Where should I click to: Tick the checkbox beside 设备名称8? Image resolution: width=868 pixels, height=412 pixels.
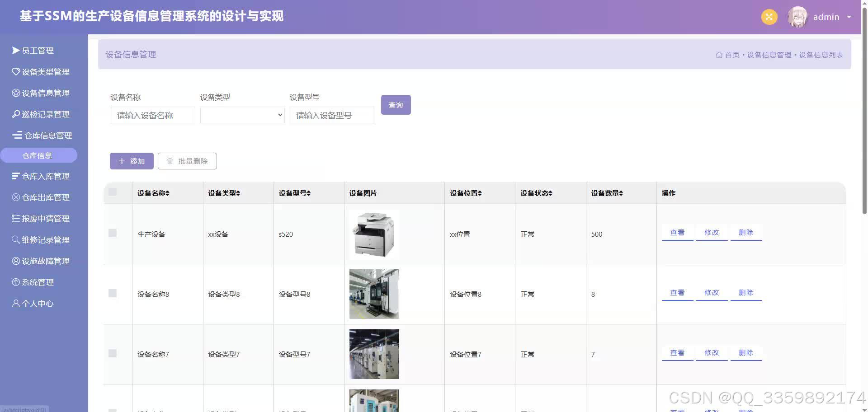tap(112, 293)
